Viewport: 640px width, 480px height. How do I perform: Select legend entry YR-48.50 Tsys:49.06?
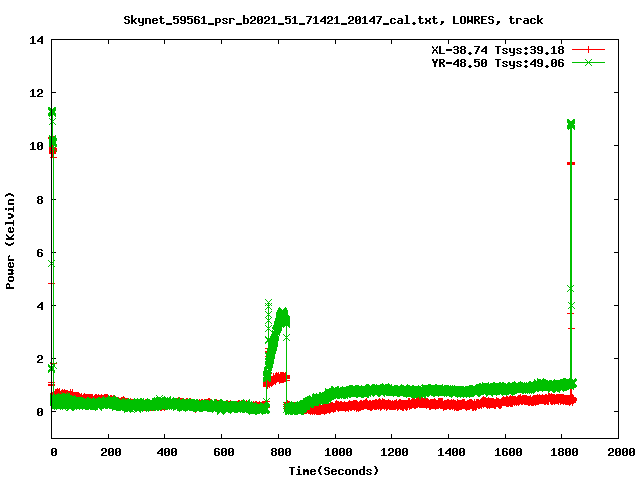click(x=498, y=63)
